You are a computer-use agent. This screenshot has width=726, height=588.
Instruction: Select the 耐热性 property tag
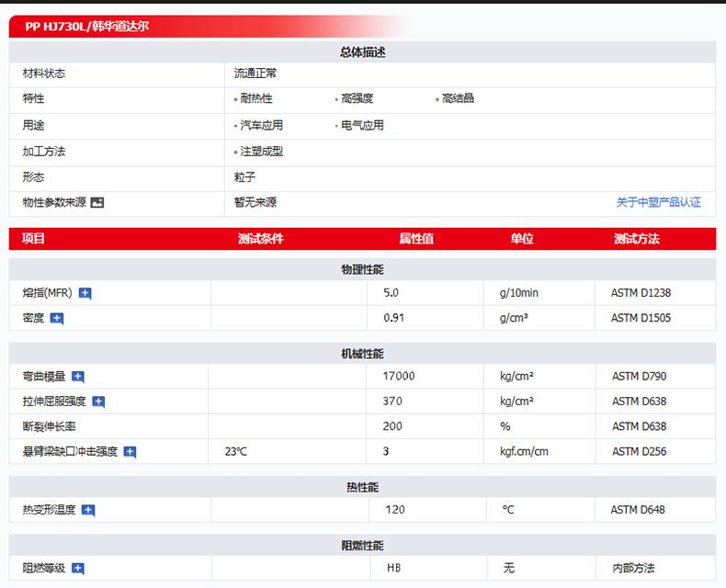click(255, 99)
